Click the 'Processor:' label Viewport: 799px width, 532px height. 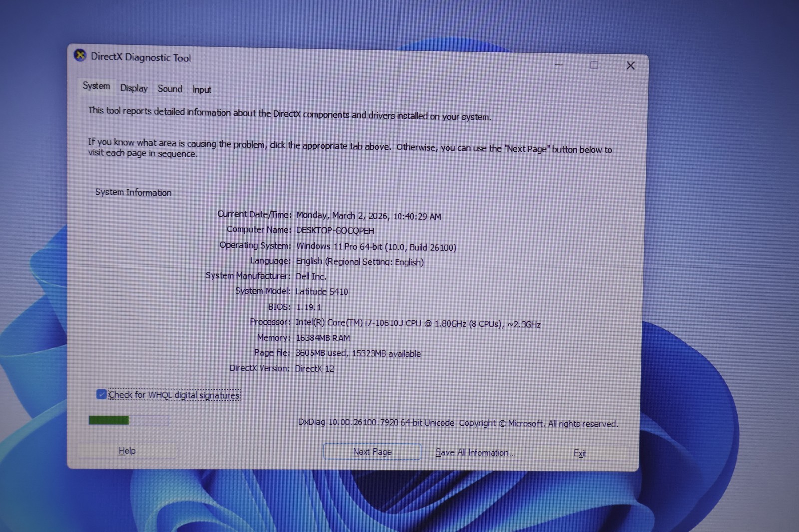coord(270,322)
